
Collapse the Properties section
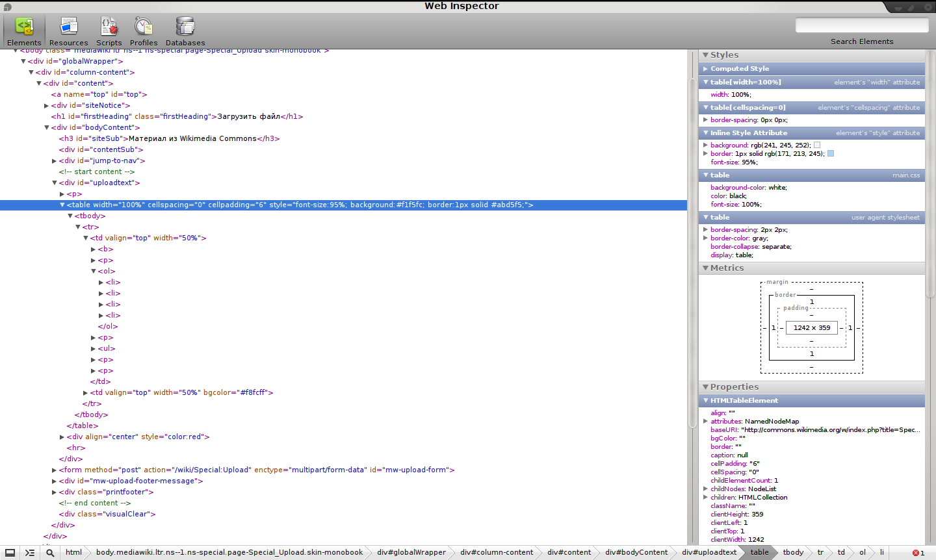click(x=706, y=387)
